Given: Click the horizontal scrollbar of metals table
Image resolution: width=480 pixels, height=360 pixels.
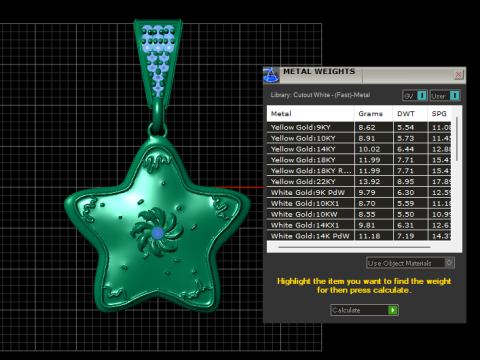Looking at the screenshot, I should coord(354,247).
